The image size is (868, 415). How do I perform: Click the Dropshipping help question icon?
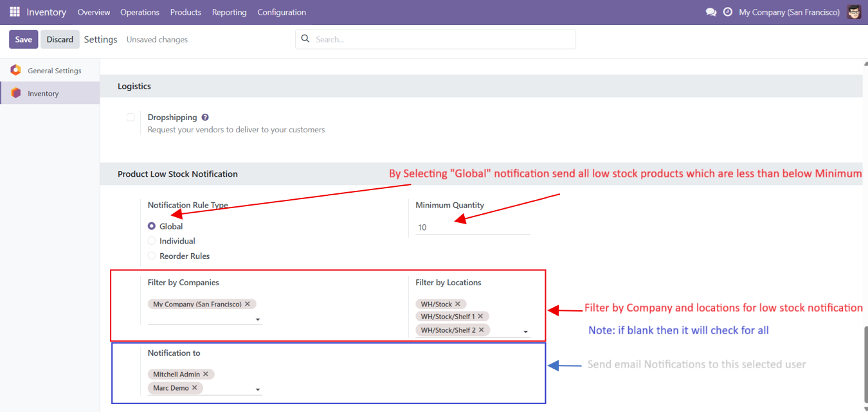205,118
